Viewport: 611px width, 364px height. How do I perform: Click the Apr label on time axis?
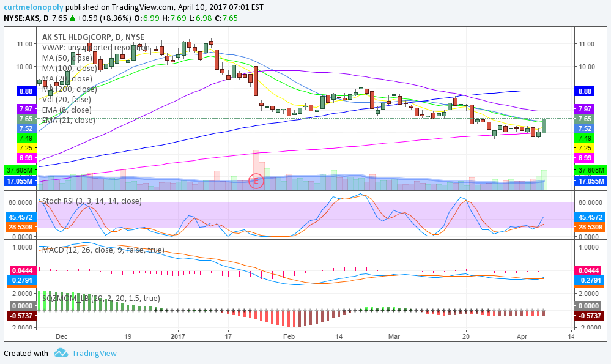click(x=521, y=336)
